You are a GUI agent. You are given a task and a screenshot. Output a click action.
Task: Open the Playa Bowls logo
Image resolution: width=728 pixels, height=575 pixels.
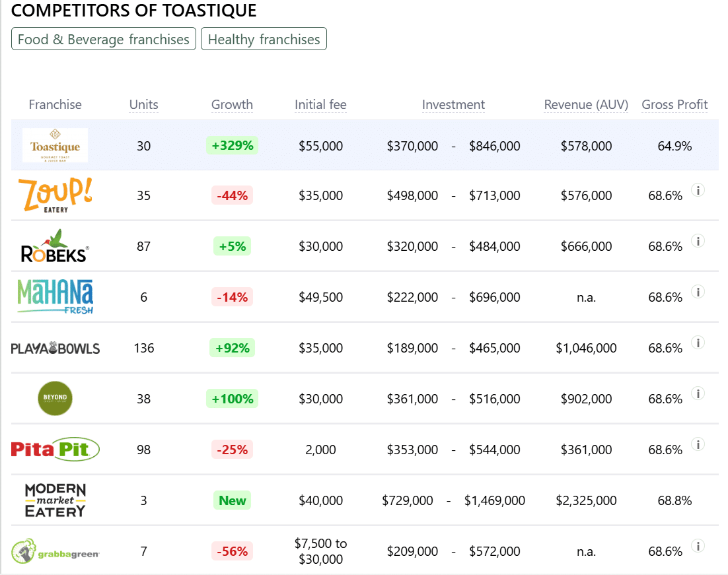pyautogui.click(x=55, y=348)
